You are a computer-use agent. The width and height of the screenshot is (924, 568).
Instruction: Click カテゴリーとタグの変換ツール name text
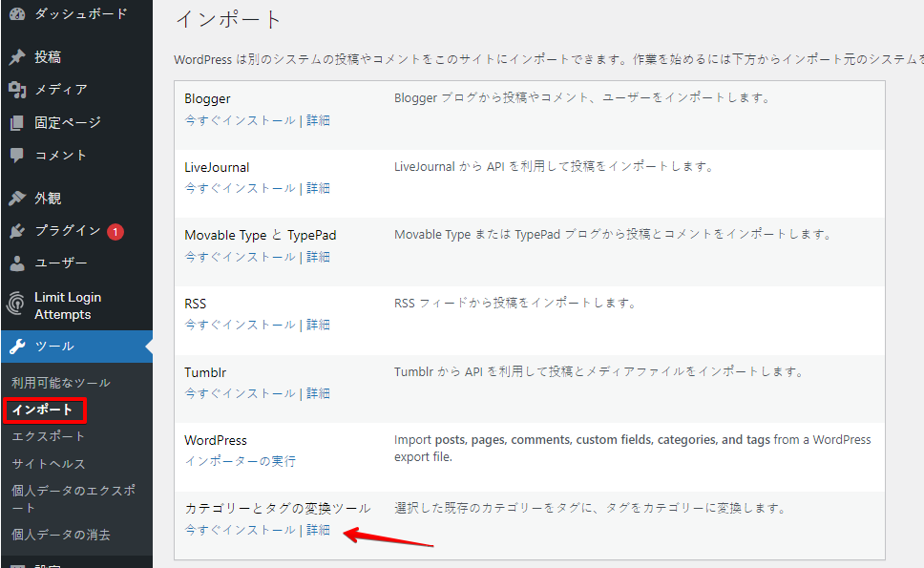coord(278,509)
